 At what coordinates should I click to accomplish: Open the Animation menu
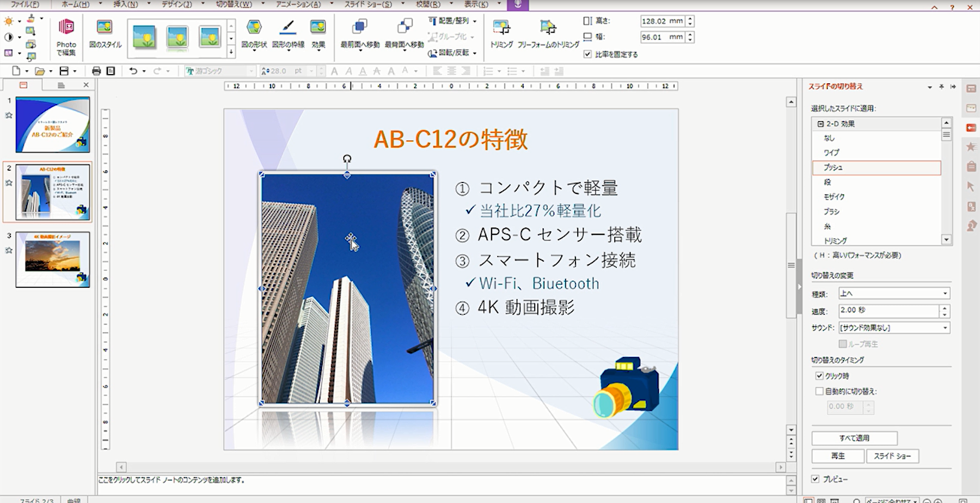pyautogui.click(x=298, y=4)
